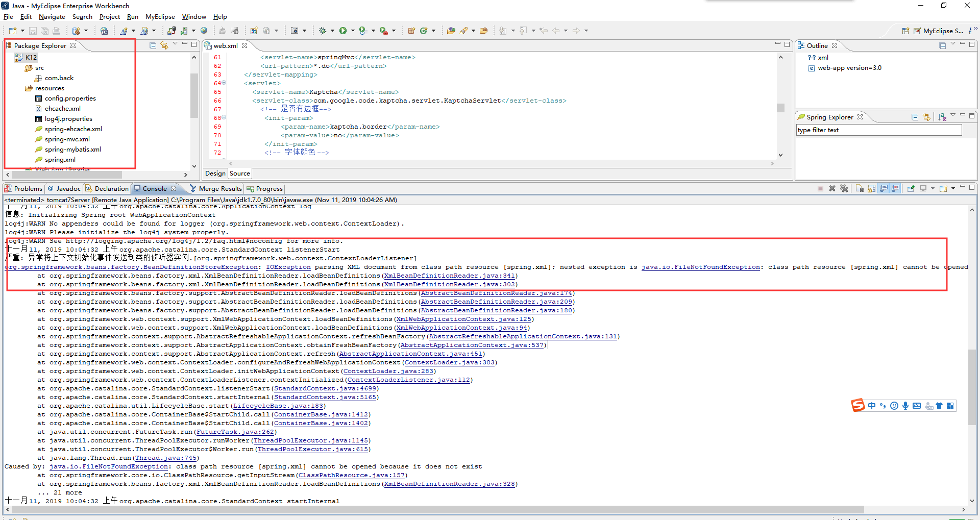Click the Search torch icon in toolbar

[x=464, y=31]
